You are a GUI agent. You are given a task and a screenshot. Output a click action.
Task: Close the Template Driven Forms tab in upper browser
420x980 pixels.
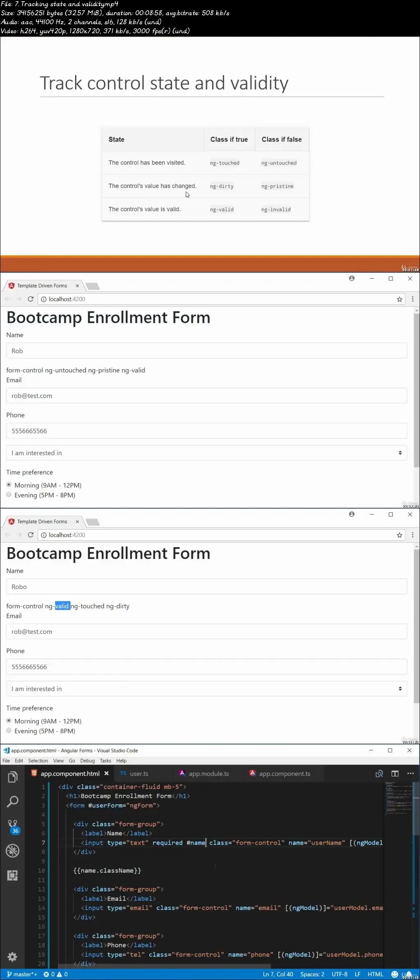click(77, 286)
